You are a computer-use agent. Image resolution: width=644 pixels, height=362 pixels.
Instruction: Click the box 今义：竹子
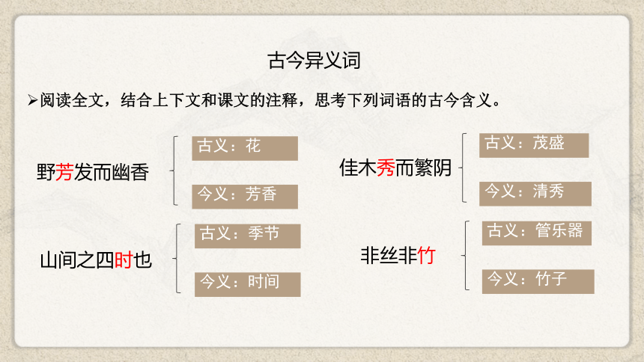coord(538,281)
